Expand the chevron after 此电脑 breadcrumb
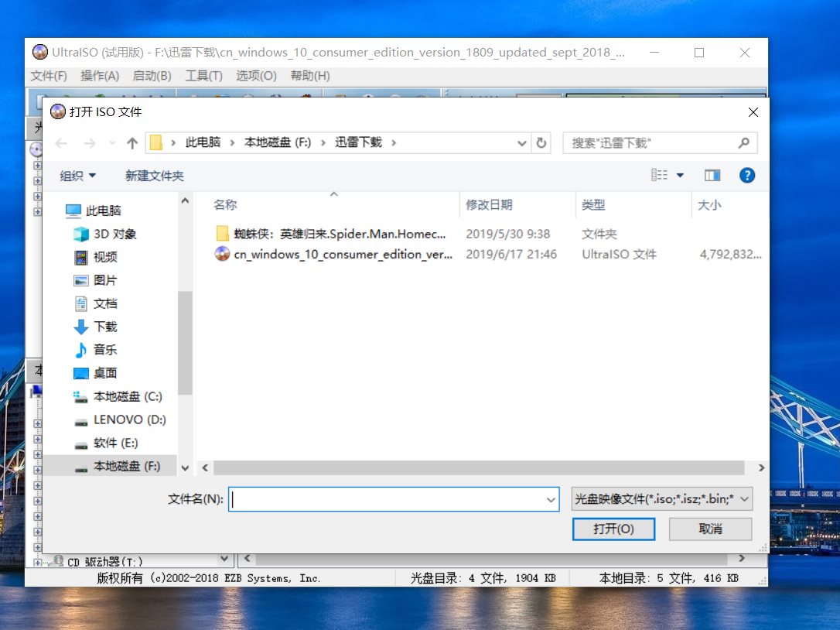The width and height of the screenshot is (840, 630). point(233,142)
